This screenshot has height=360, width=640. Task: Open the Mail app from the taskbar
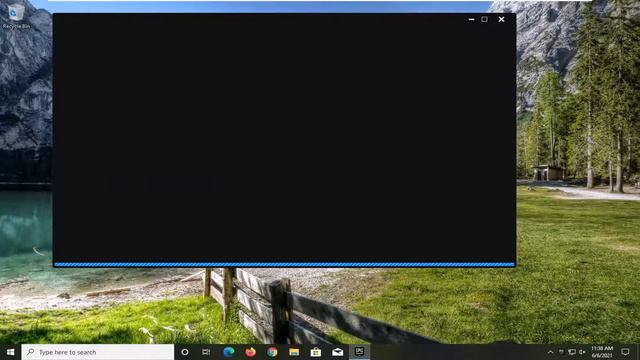pyautogui.click(x=338, y=352)
